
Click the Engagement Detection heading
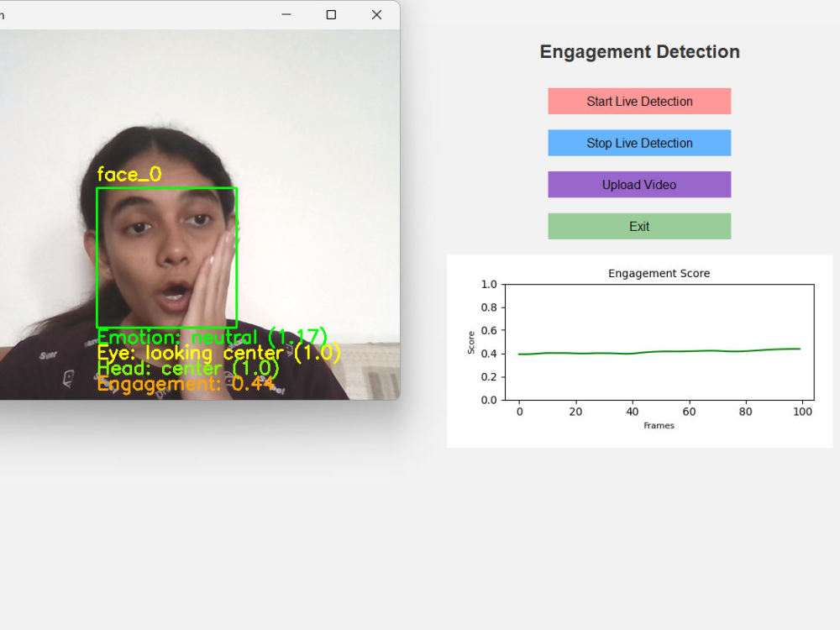[x=639, y=52]
